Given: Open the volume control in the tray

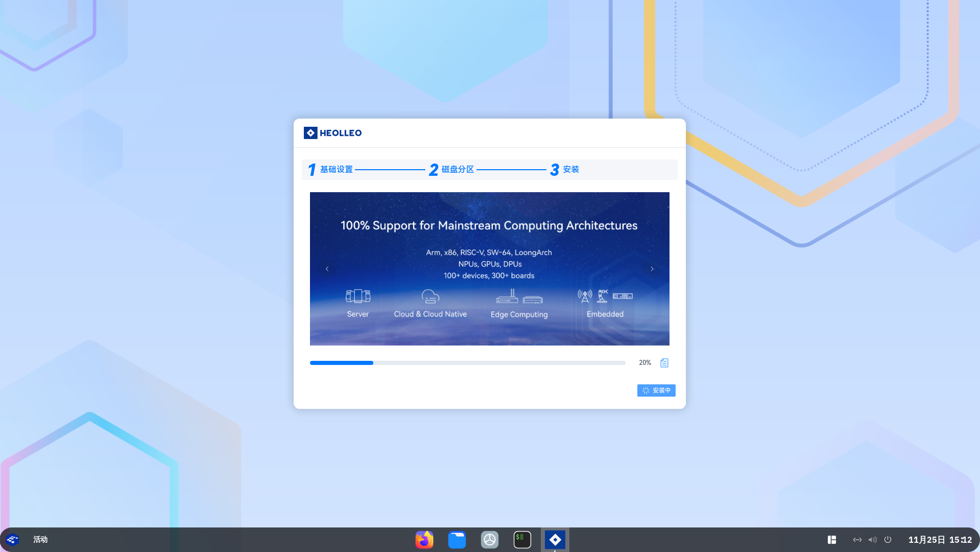Looking at the screenshot, I should point(873,540).
